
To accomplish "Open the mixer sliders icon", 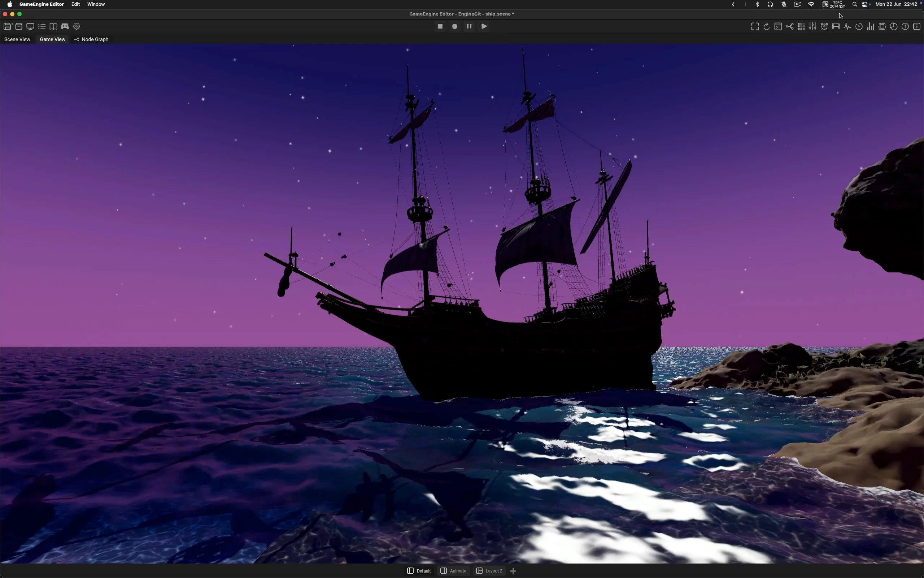I will tap(813, 26).
